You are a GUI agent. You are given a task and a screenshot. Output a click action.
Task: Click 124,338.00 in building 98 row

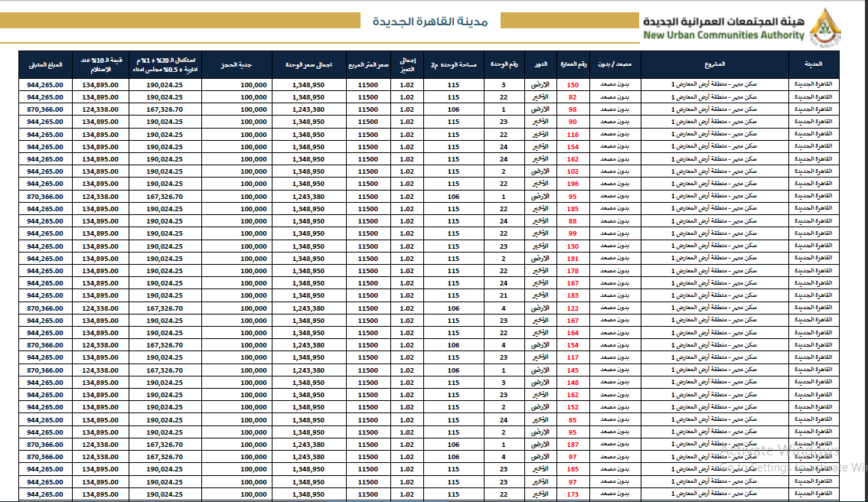[100, 109]
